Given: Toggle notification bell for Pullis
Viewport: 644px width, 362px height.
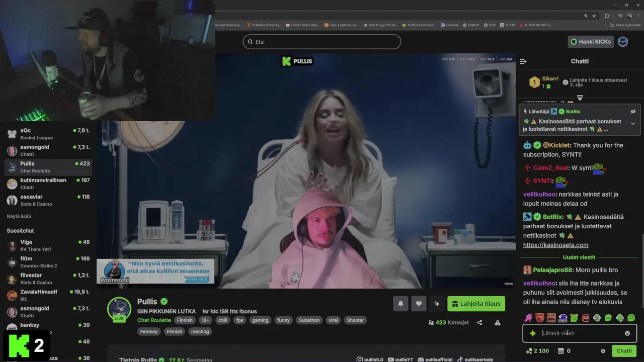Looking at the screenshot, I should pyautogui.click(x=401, y=304).
